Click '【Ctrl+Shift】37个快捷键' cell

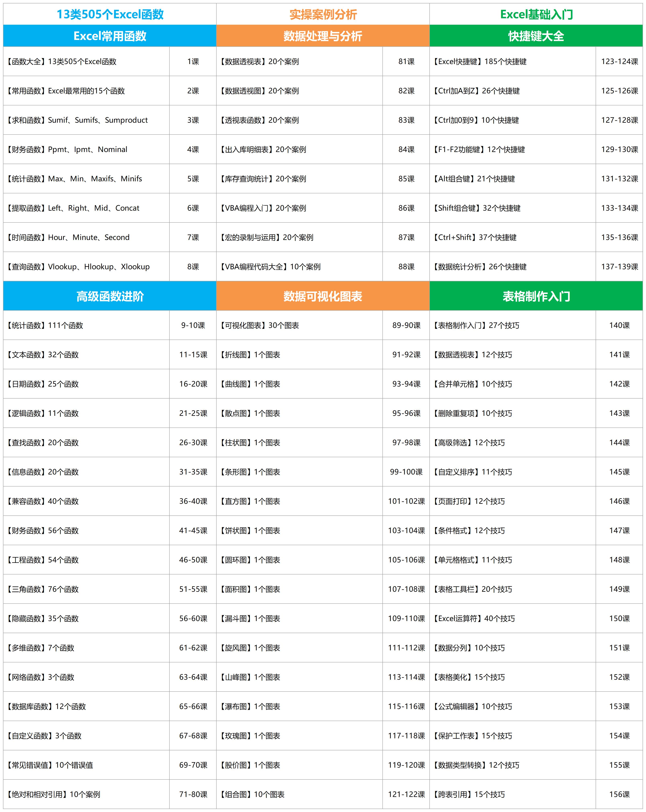(513, 237)
